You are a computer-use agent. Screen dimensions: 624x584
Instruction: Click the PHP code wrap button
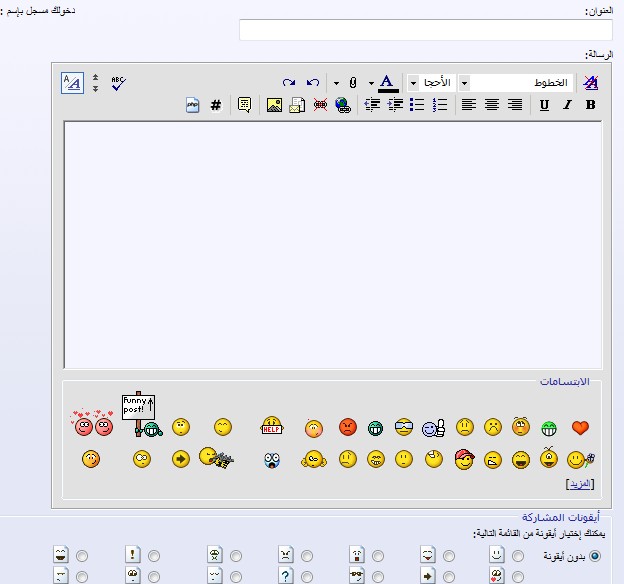click(x=193, y=105)
